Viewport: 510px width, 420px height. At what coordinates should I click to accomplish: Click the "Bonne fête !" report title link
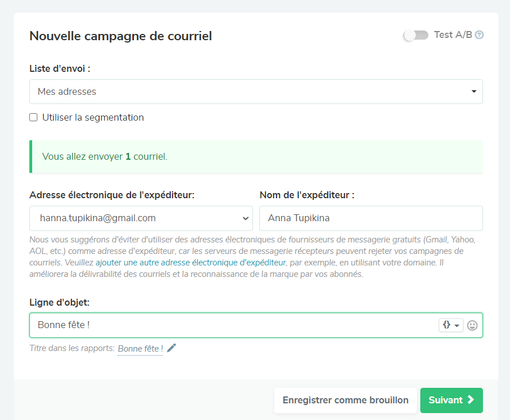pyautogui.click(x=140, y=349)
